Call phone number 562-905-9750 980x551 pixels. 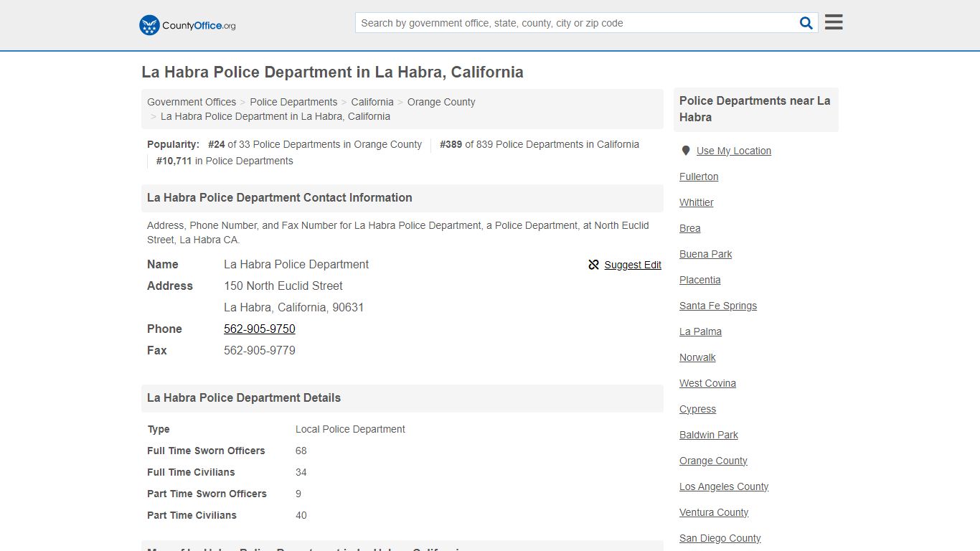click(x=260, y=329)
